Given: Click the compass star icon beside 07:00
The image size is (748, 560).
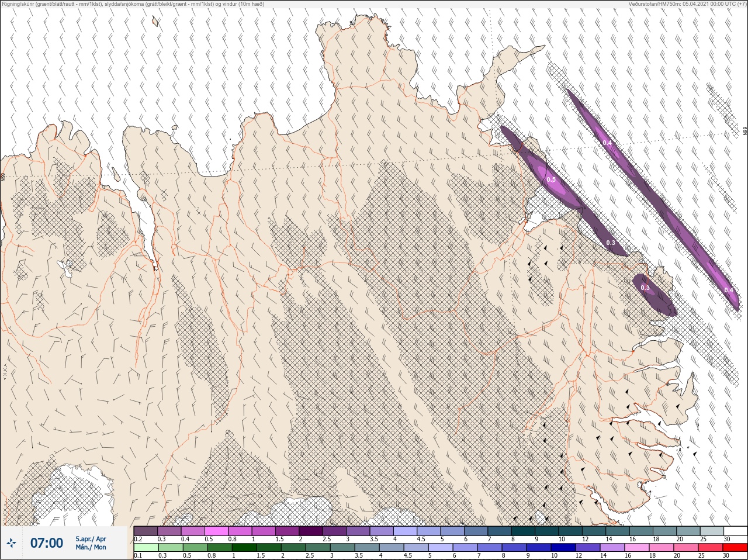Looking at the screenshot, I should (x=11, y=543).
